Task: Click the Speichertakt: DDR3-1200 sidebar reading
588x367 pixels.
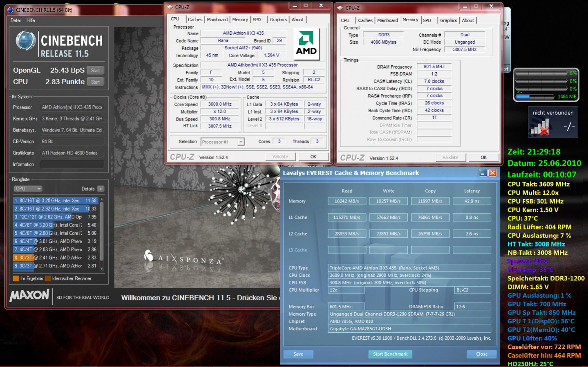Action: (x=546, y=278)
